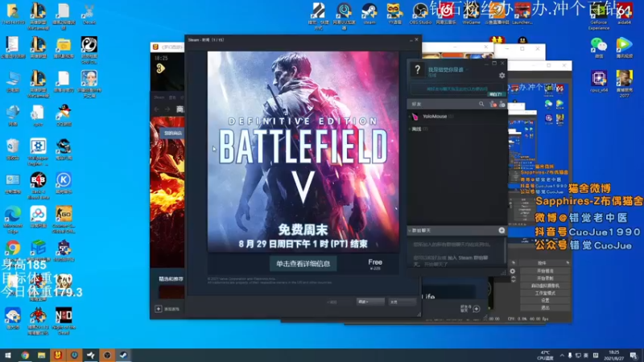Click the group chat panel scrollbar
This screenshot has height=362, width=644.
506,250
